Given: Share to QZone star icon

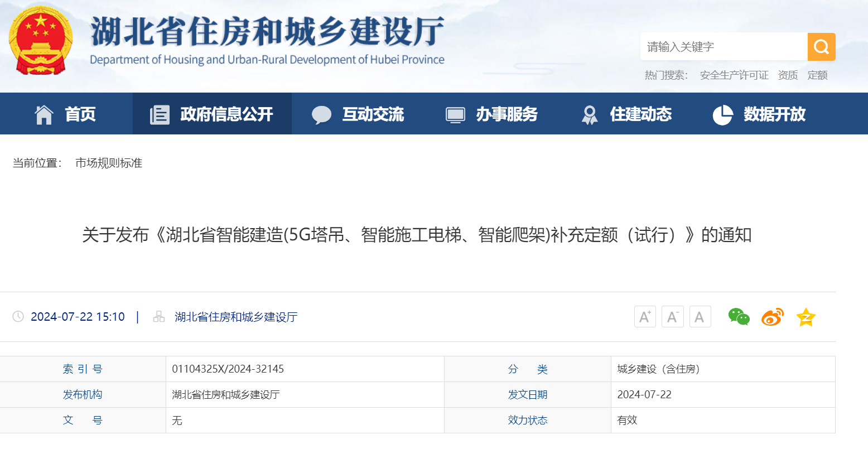Looking at the screenshot, I should coord(806,317).
